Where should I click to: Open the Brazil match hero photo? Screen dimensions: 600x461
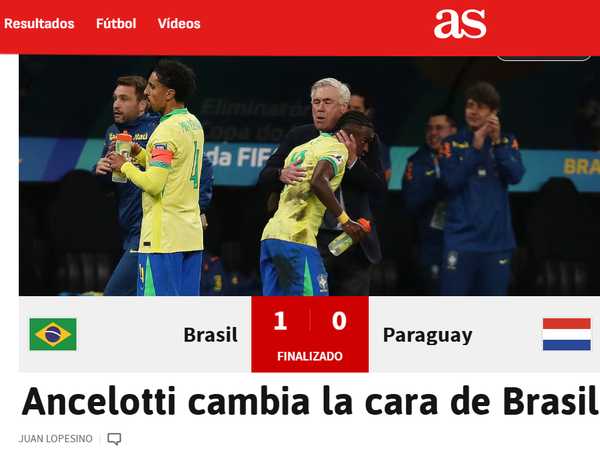click(309, 176)
